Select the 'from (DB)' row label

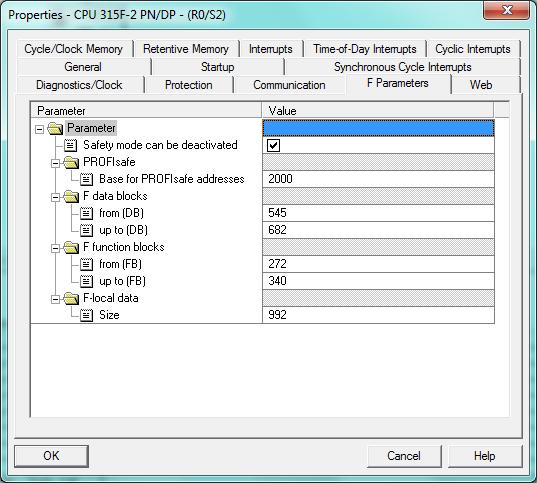[x=121, y=213]
